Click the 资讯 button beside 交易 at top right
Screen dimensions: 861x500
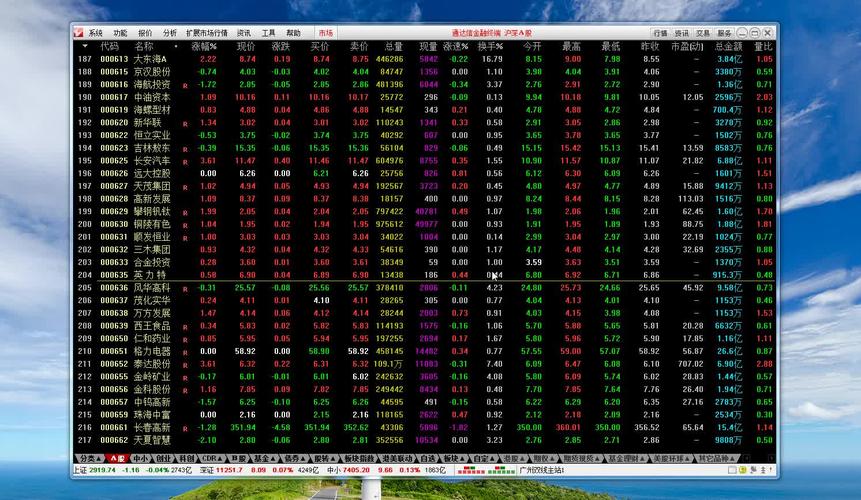[681, 33]
